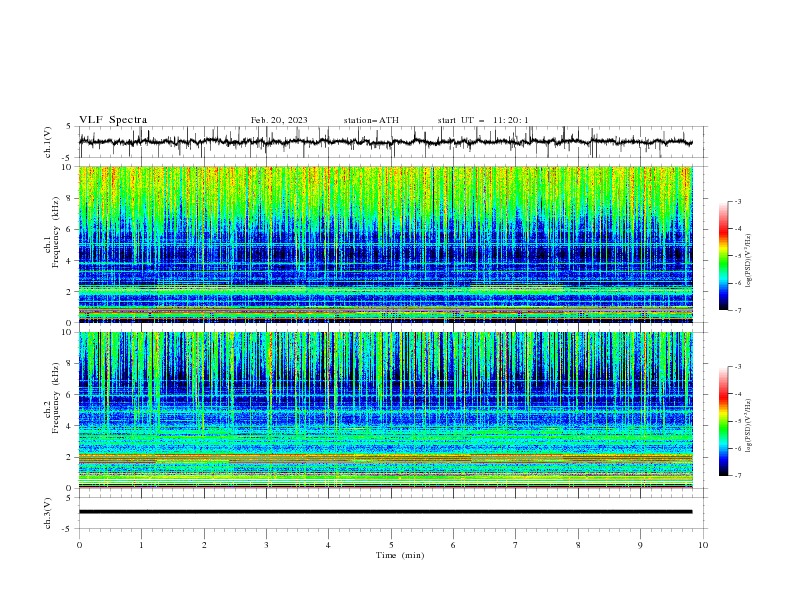Select the ch.2 "Frequency (kHz)" axis label

(56, 398)
